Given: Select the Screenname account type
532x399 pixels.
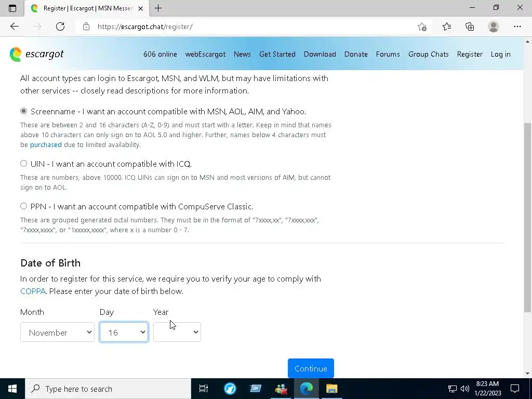Looking at the screenshot, I should 23,111.
